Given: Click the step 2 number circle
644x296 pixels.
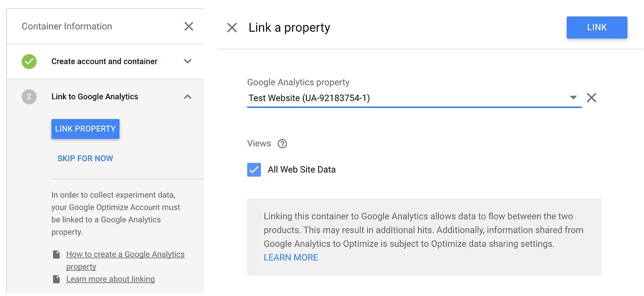Looking at the screenshot, I should [29, 97].
